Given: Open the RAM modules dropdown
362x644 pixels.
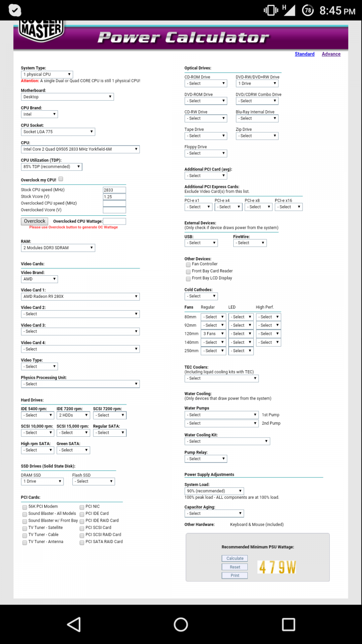Looking at the screenshot, I should pos(58,248).
